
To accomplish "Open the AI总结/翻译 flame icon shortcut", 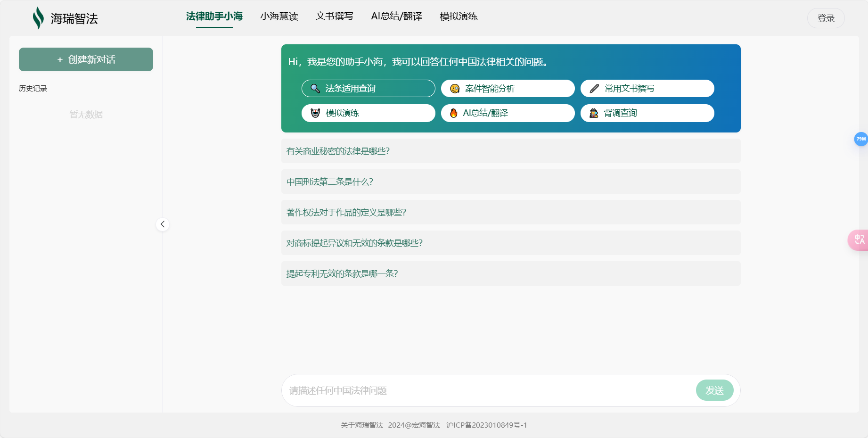I will (454, 113).
